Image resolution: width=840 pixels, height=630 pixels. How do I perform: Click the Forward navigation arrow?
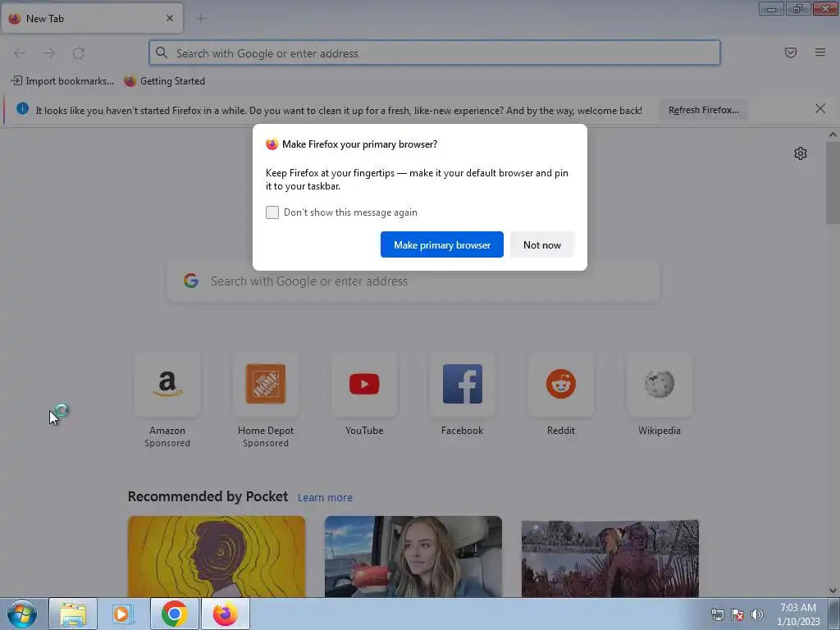[49, 53]
